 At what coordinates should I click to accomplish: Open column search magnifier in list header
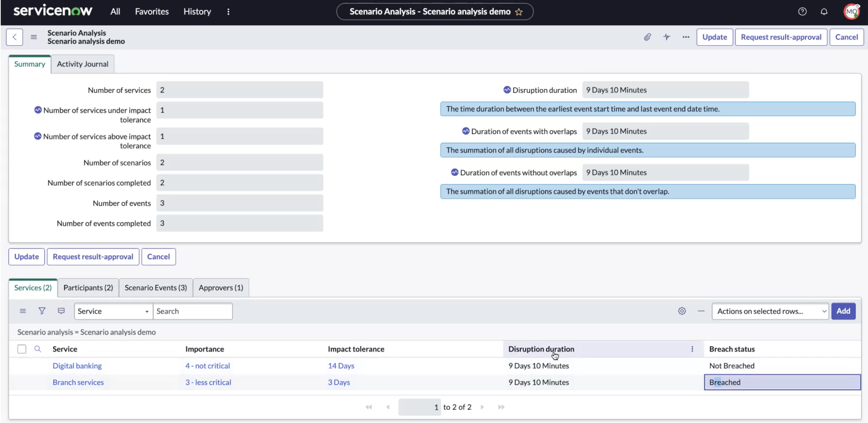[38, 349]
